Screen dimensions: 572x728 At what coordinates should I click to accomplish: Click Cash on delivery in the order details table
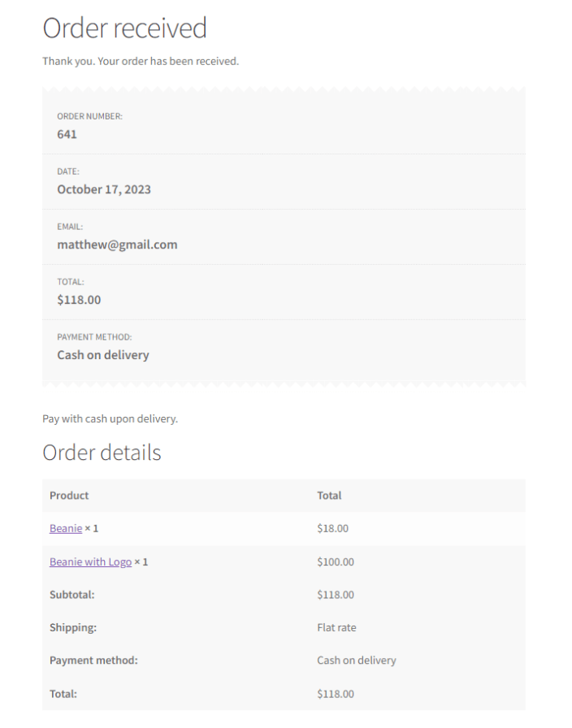tap(357, 661)
